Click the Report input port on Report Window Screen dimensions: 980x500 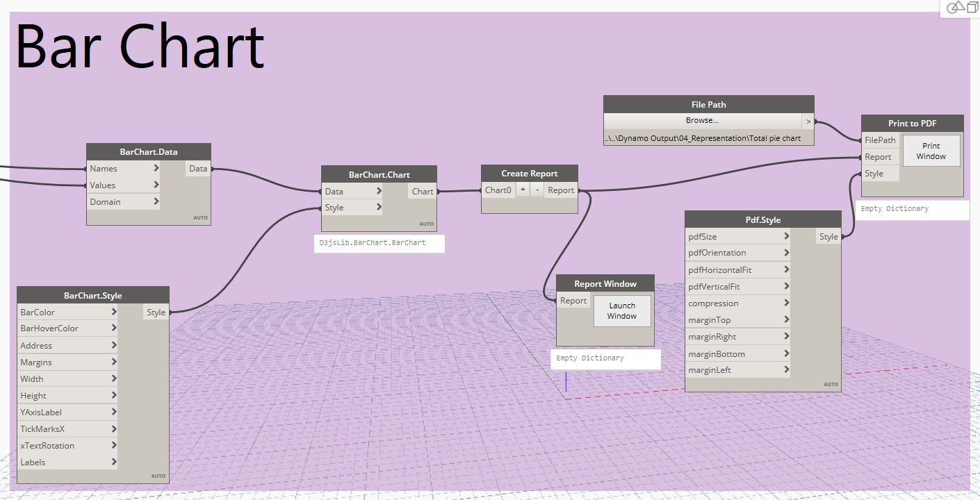coord(573,300)
